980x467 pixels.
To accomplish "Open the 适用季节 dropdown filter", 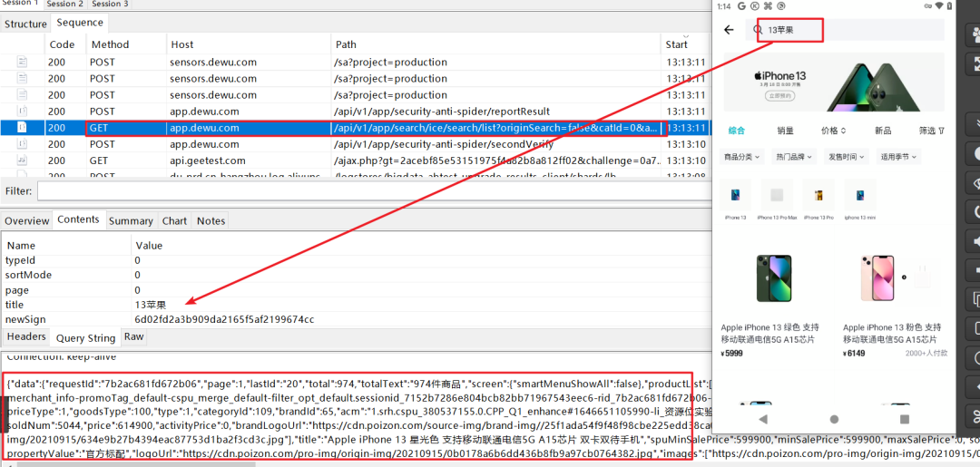I will (x=898, y=157).
